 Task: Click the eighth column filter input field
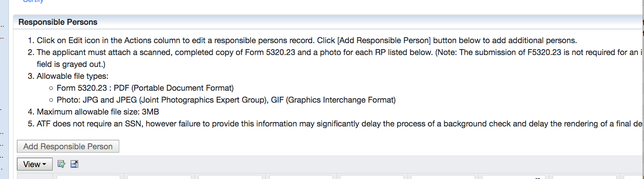pyautogui.click(x=585, y=177)
